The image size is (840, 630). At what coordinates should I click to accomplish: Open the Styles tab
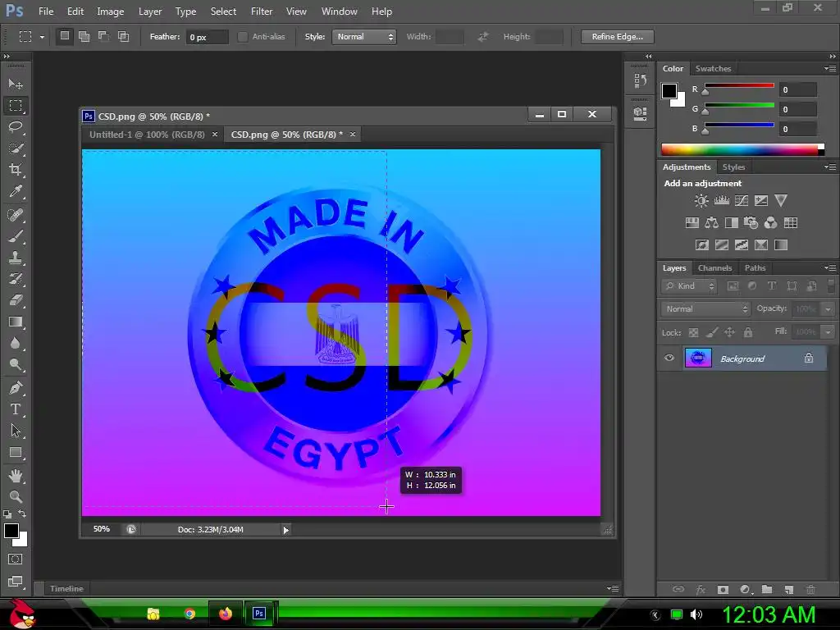pos(733,167)
